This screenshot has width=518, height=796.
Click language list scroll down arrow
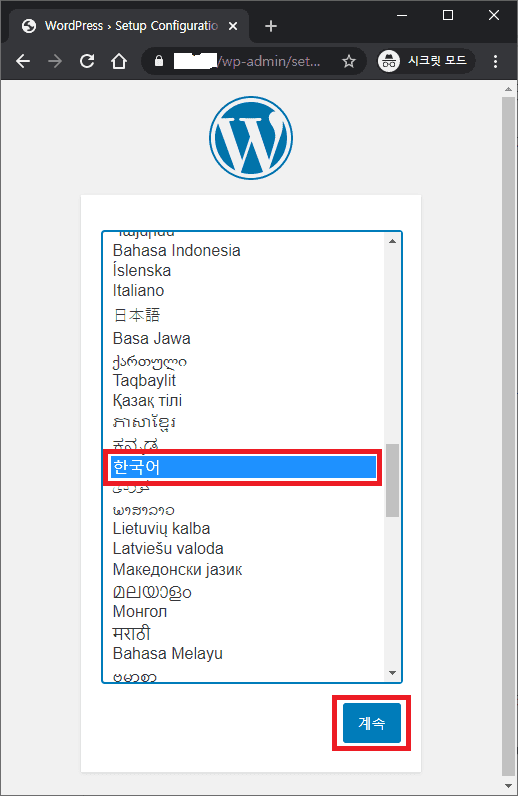392,673
